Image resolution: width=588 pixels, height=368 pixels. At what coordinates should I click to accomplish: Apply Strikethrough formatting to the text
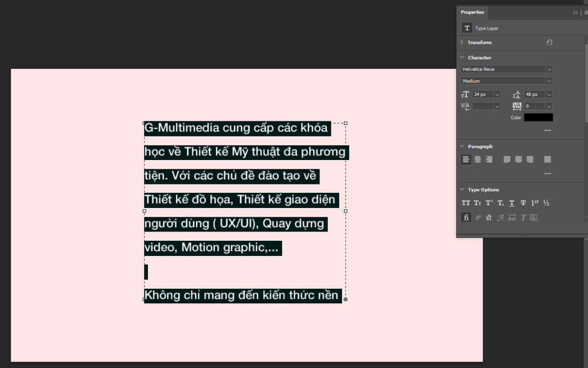tap(523, 203)
